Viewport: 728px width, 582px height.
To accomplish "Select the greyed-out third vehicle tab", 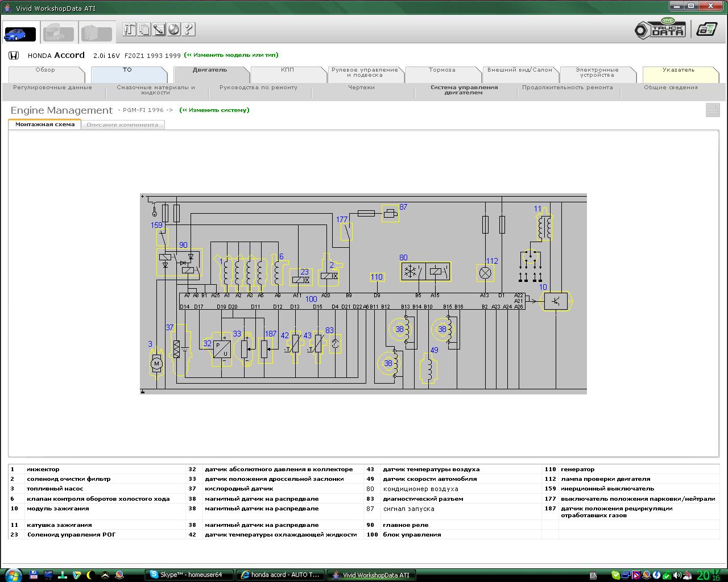I will (96, 33).
